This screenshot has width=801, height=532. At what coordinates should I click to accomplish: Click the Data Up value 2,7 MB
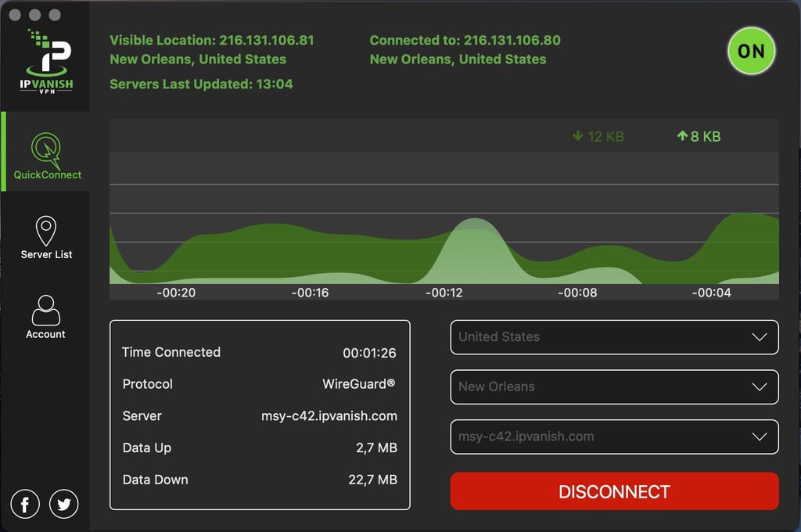coord(376,448)
